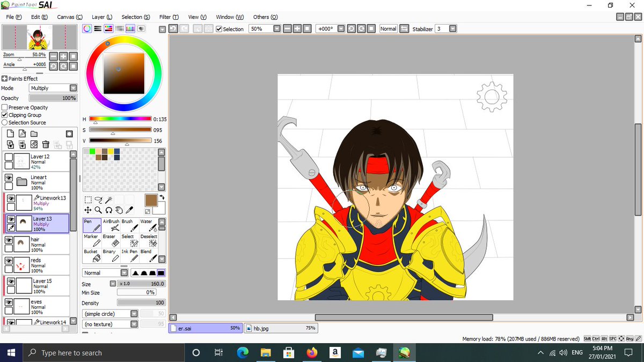Open the Selection menu

pyautogui.click(x=136, y=17)
